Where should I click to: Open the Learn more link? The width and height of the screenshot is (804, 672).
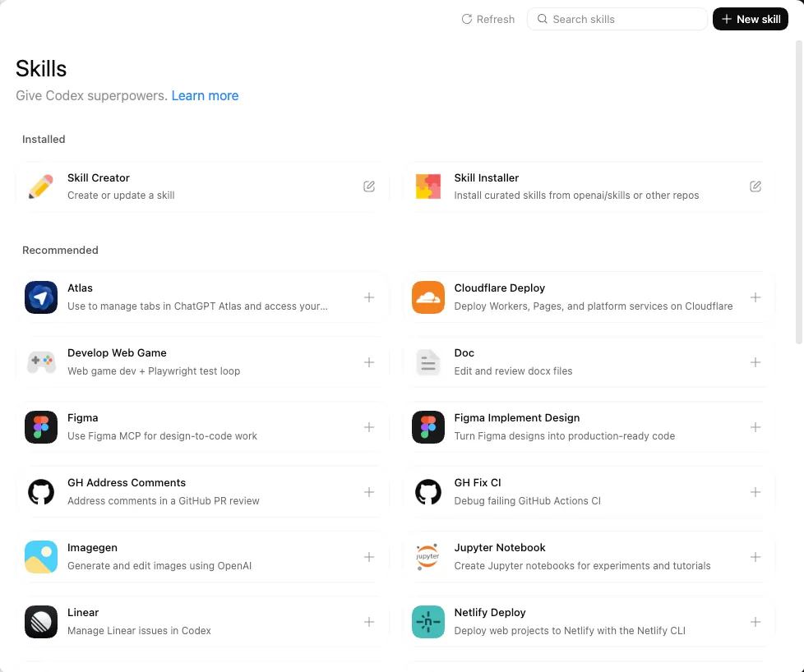point(205,95)
